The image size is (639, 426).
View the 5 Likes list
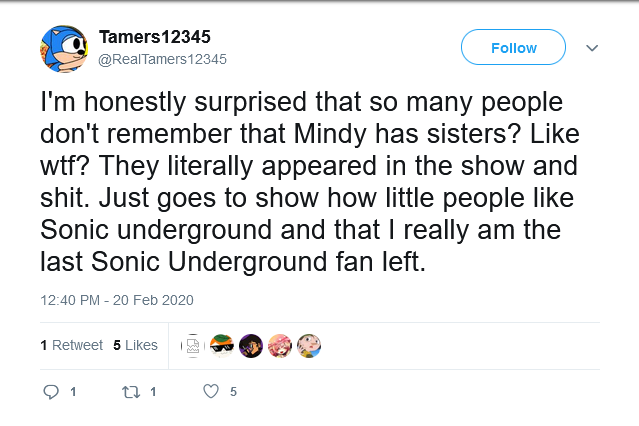point(135,345)
